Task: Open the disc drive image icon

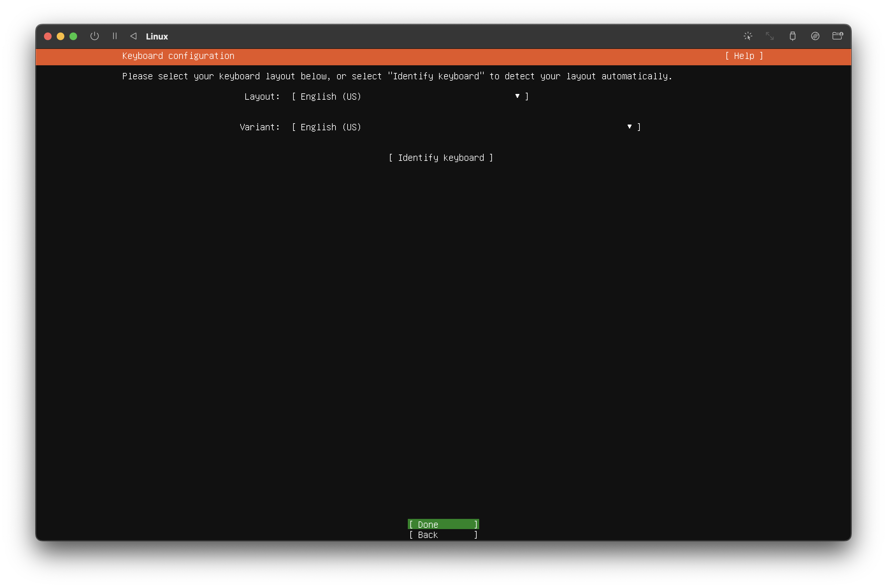Action: tap(815, 36)
